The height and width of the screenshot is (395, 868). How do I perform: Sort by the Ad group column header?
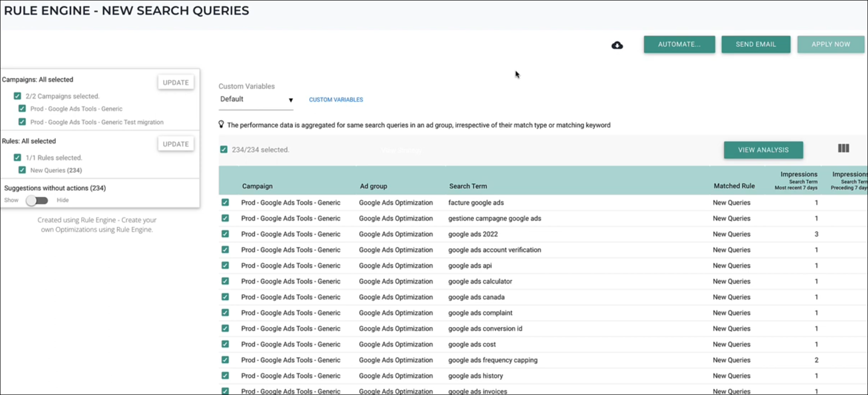[374, 186]
